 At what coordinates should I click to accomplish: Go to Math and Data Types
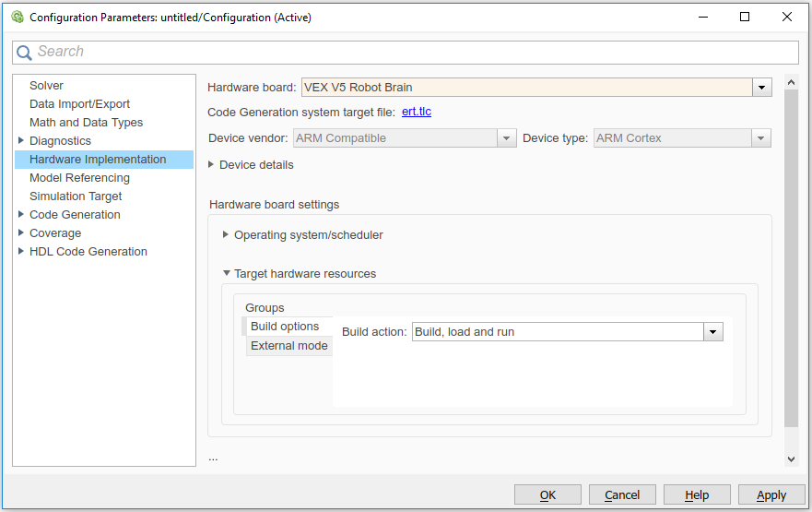click(86, 123)
